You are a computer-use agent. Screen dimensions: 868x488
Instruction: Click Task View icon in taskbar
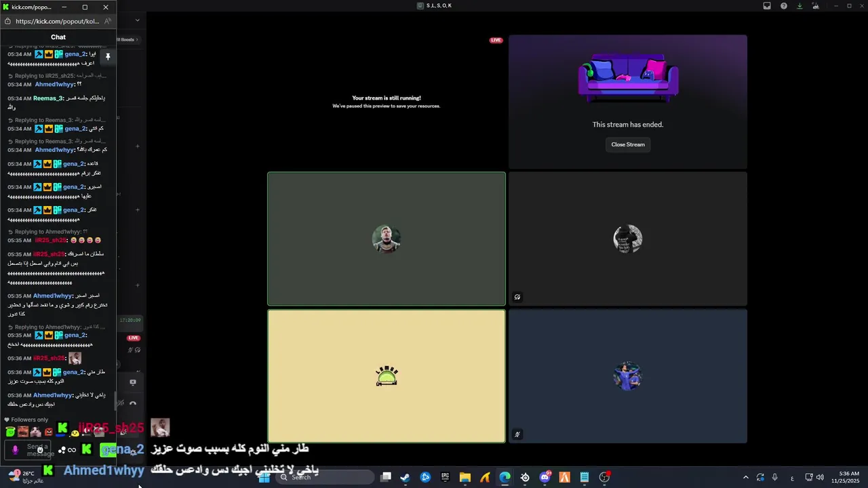click(386, 477)
